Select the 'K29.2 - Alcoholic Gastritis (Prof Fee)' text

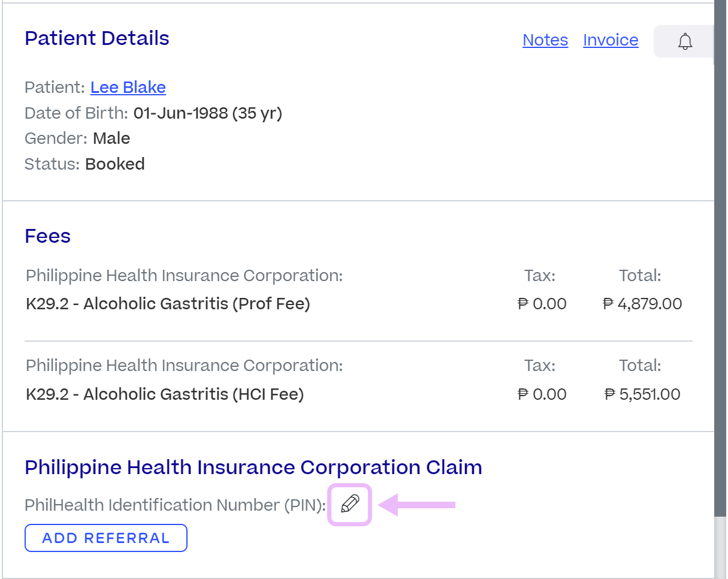pos(168,304)
